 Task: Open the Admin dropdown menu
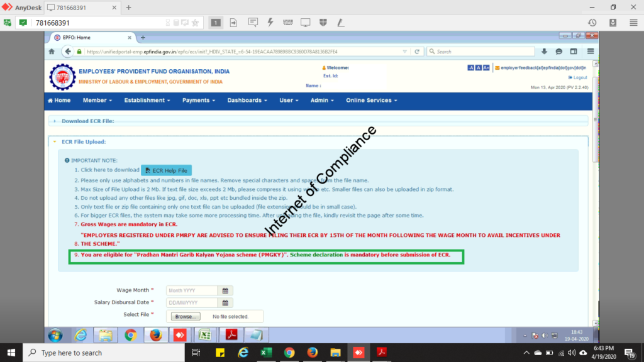coord(322,101)
